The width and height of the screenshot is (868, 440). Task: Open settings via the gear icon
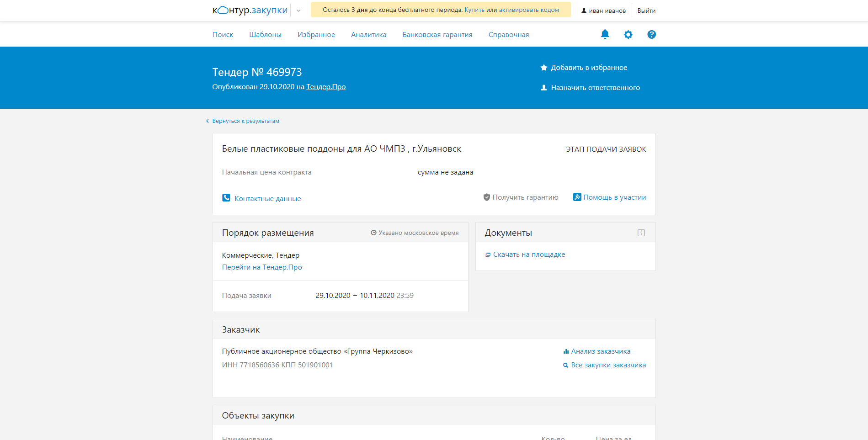628,34
